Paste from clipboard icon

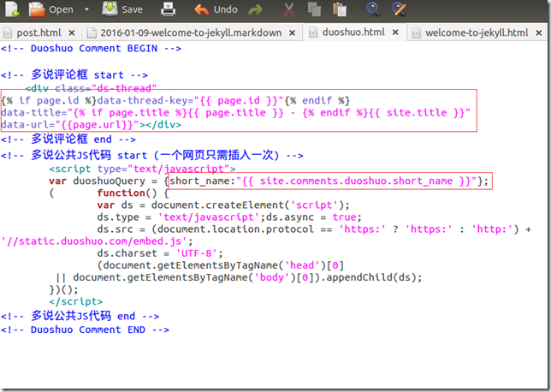click(x=340, y=9)
